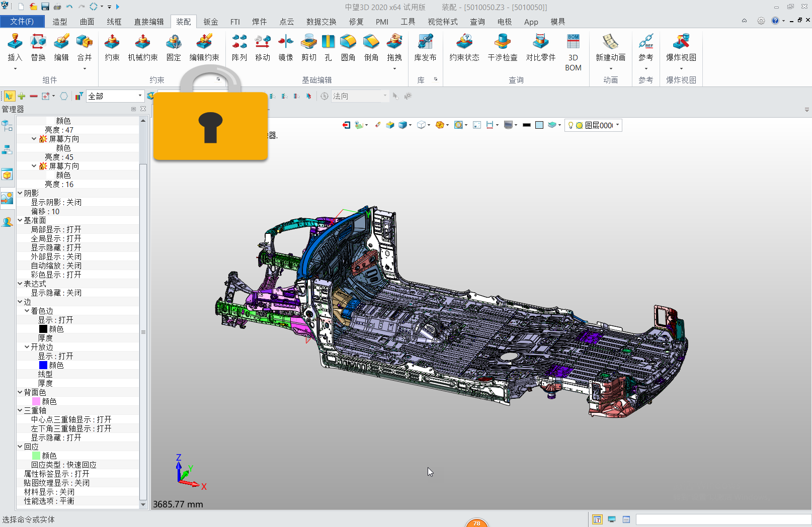Click the manager panel scroll-down arrow

click(x=143, y=504)
